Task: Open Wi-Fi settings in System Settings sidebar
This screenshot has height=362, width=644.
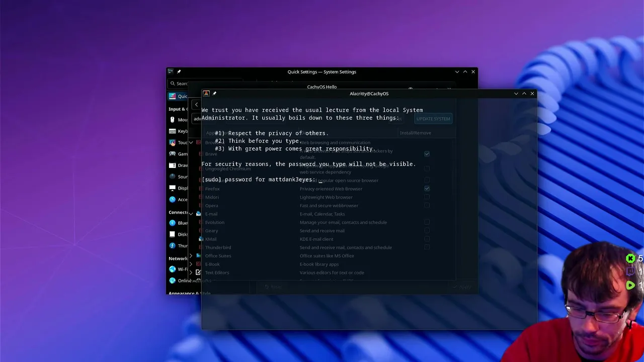Action: point(178,269)
